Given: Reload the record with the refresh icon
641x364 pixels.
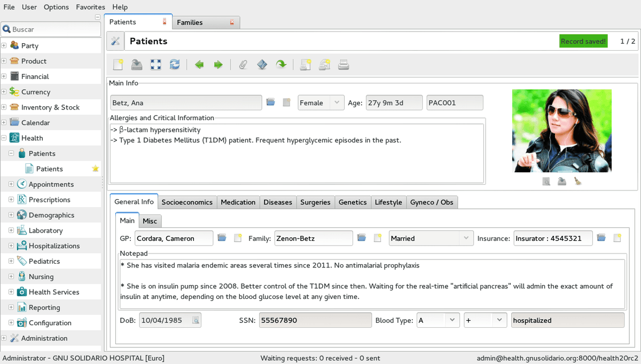Looking at the screenshot, I should tap(175, 65).
